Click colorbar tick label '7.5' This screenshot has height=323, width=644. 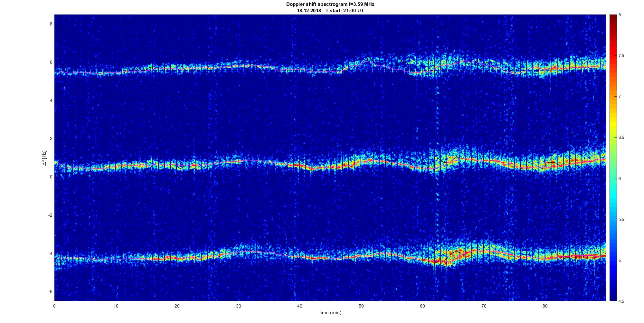621,56
